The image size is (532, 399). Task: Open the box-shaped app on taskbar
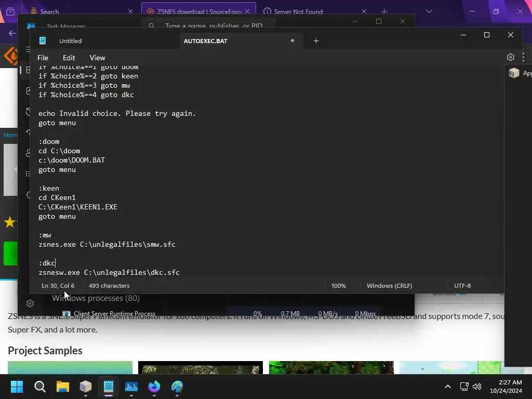point(86,387)
